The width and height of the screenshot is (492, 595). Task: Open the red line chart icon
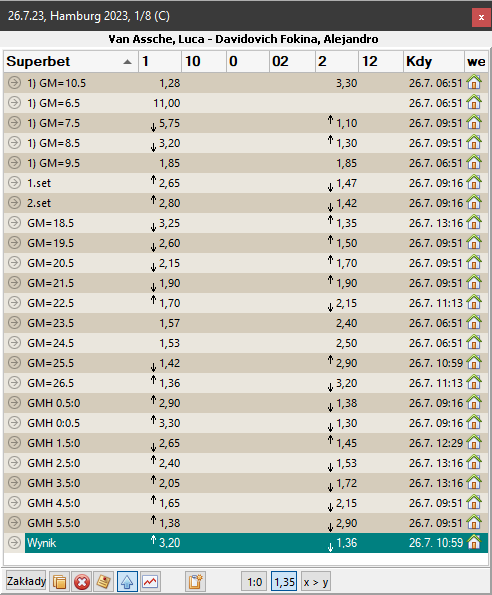point(150,581)
